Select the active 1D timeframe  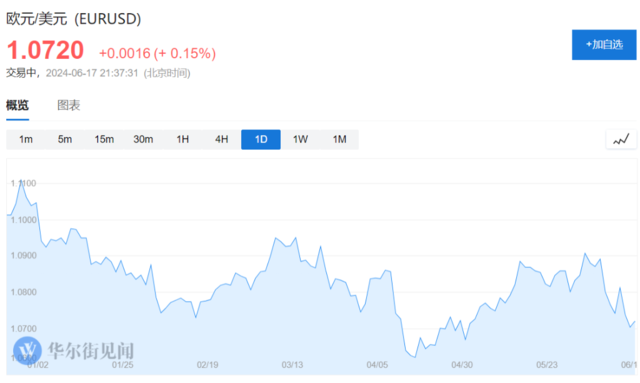click(x=261, y=140)
